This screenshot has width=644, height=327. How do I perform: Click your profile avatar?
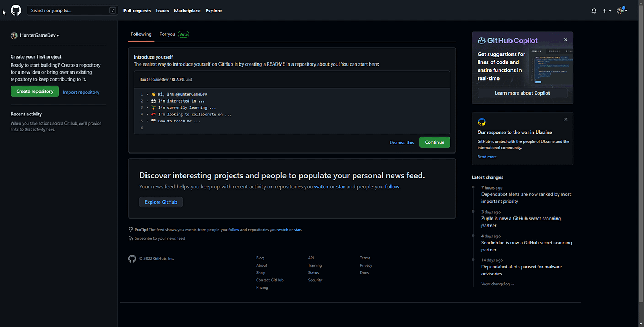click(x=620, y=10)
